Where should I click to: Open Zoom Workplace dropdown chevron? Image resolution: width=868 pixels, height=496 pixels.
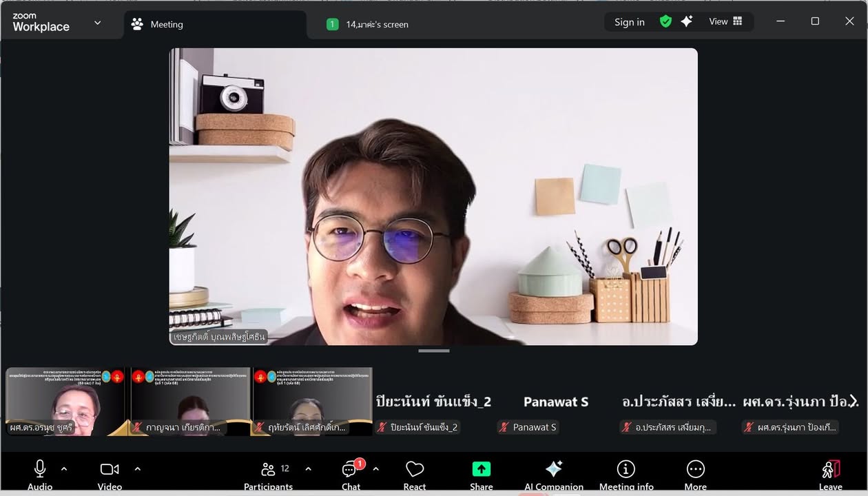(x=97, y=23)
